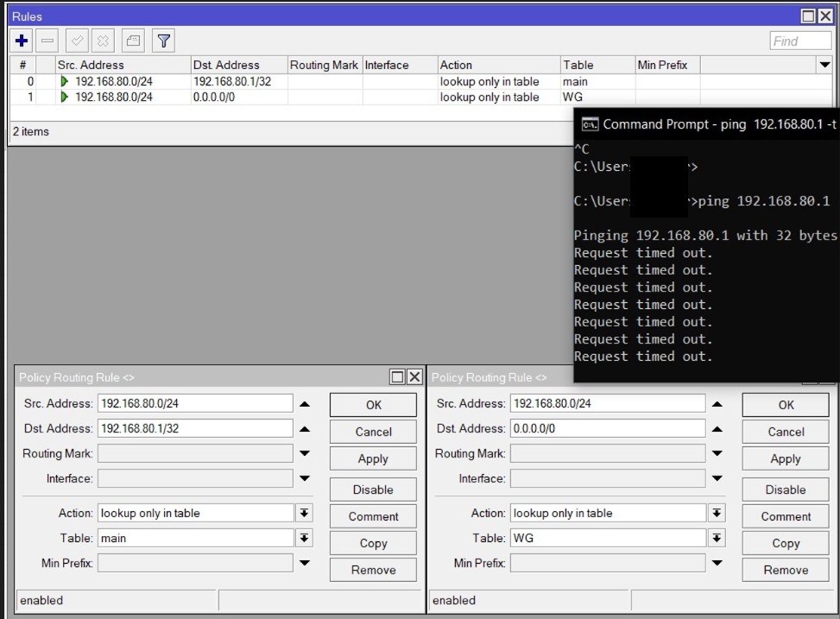Click the Action field in main-table rule dialog
The width and height of the screenshot is (840, 619).
coord(195,513)
